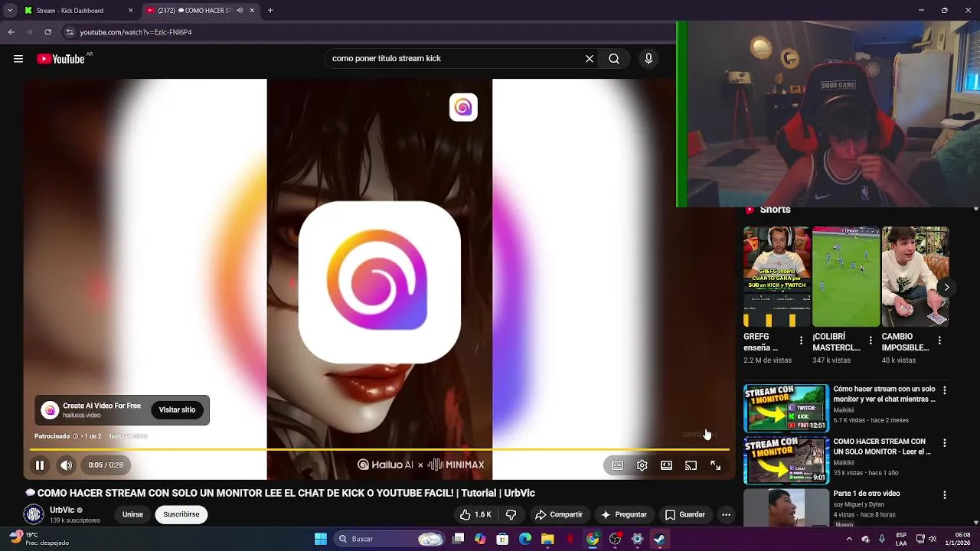Mute the YouTube tab audio icon

pos(240,11)
